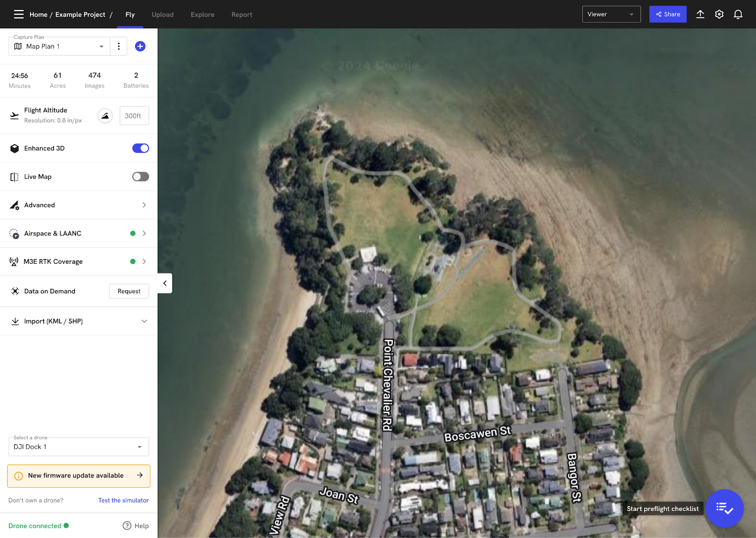Disable the Enhanced 3D toggle
This screenshot has height=538, width=756.
(140, 148)
